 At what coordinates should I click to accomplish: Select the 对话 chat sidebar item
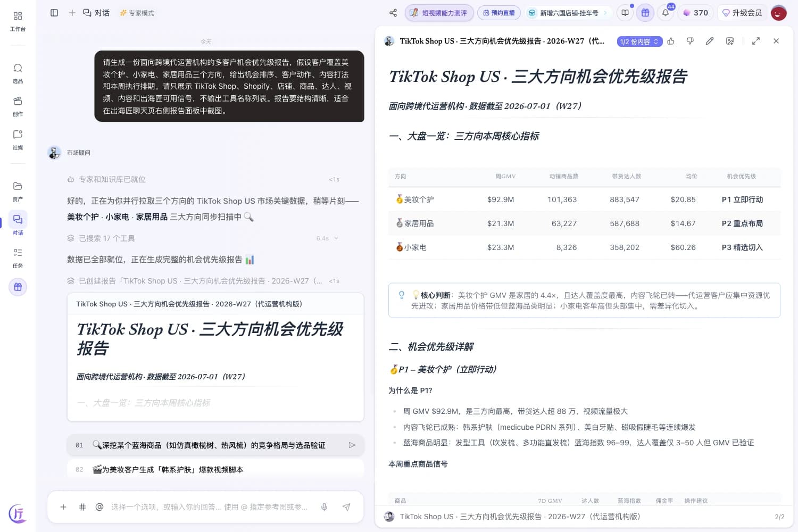[x=18, y=225]
